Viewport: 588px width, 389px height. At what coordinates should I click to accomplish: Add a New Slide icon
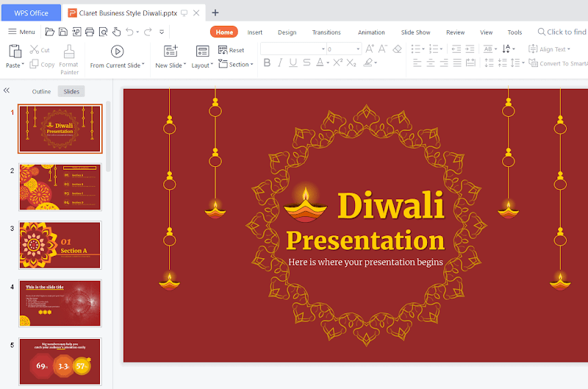click(171, 51)
